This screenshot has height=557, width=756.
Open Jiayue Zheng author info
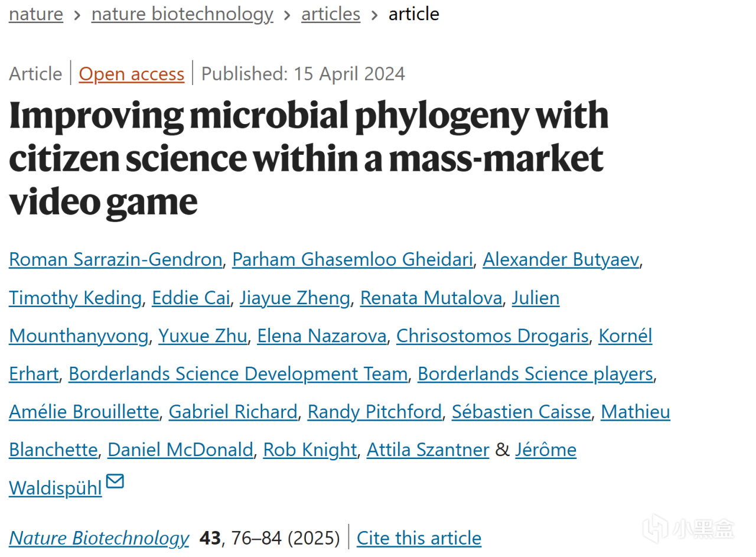click(x=295, y=298)
